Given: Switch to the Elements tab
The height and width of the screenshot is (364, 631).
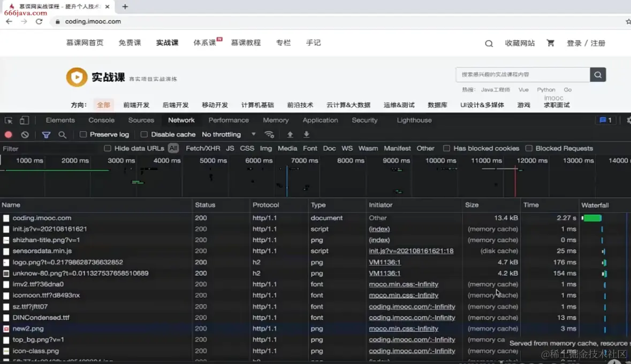Looking at the screenshot, I should 60,120.
